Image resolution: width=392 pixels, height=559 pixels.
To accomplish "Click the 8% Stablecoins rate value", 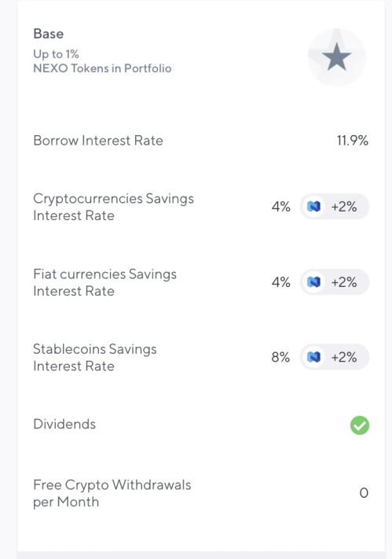I will click(x=280, y=357).
